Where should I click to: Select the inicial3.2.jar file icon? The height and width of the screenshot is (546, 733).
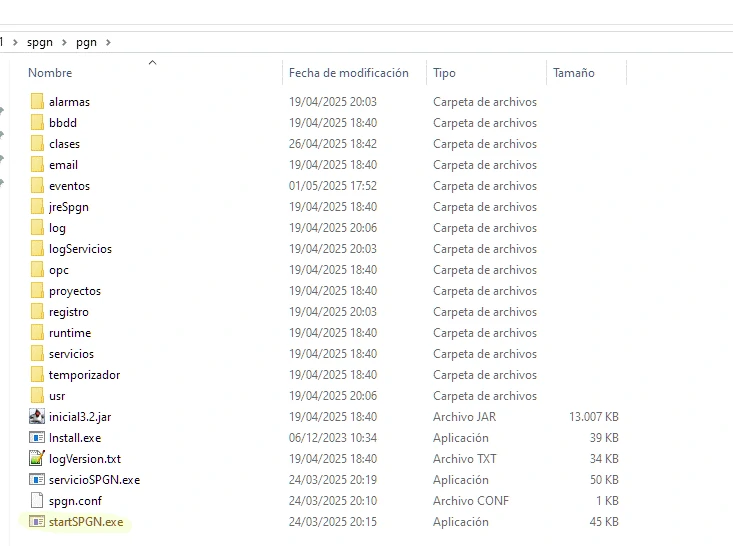(x=37, y=417)
